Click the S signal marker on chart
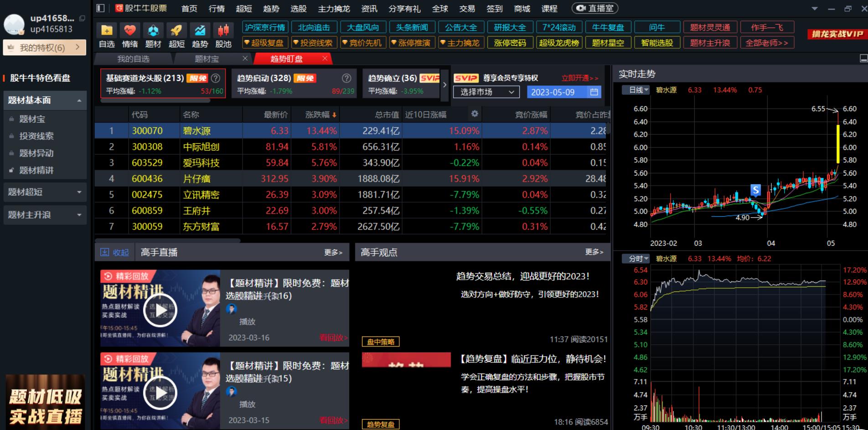Screen dimensions: 868x430 [x=755, y=190]
